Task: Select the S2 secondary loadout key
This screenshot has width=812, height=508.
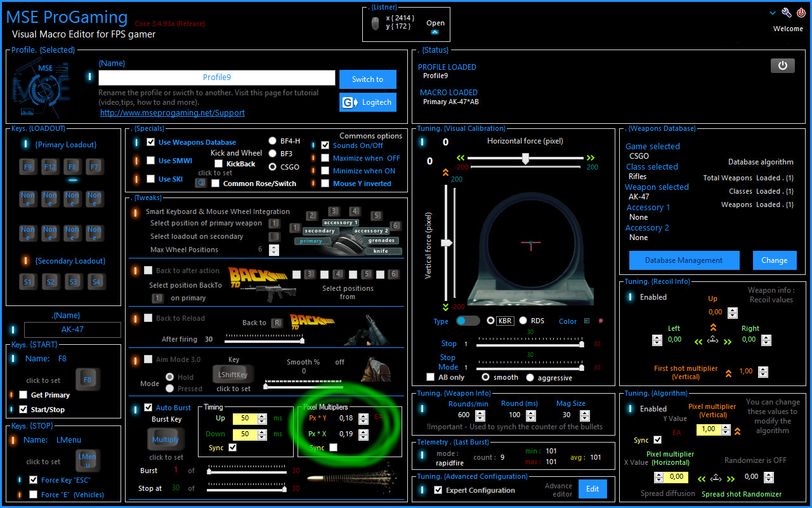Action: coord(50,281)
